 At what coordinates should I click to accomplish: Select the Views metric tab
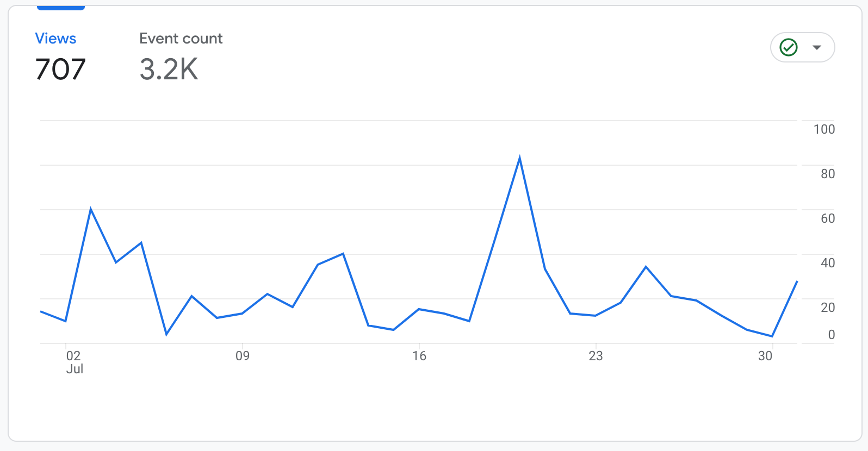55,39
